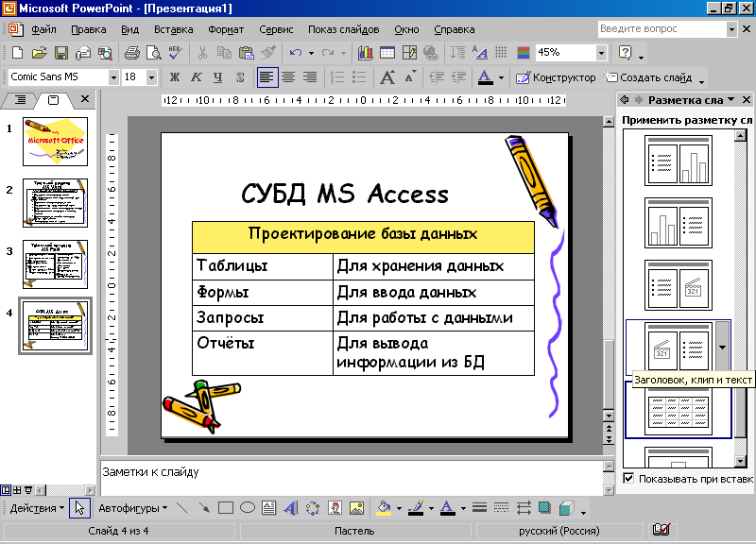Uncheck Показывать при вставке checkbox
The width and height of the screenshot is (756, 544).
click(x=628, y=479)
